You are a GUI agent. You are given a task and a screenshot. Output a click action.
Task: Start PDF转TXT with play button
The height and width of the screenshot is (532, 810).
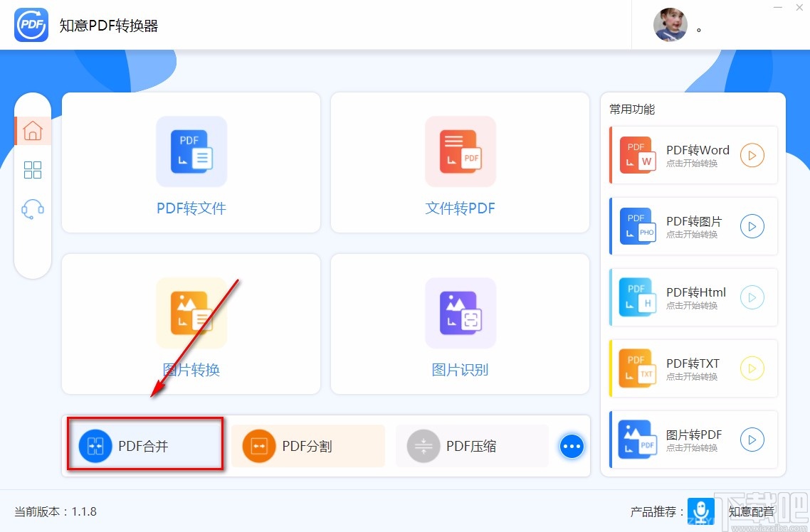[752, 369]
